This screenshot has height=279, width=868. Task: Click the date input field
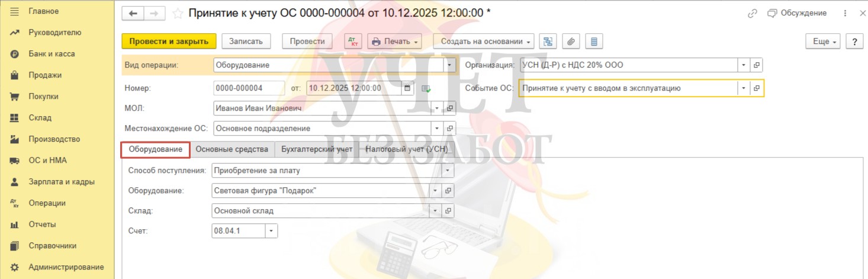353,88
